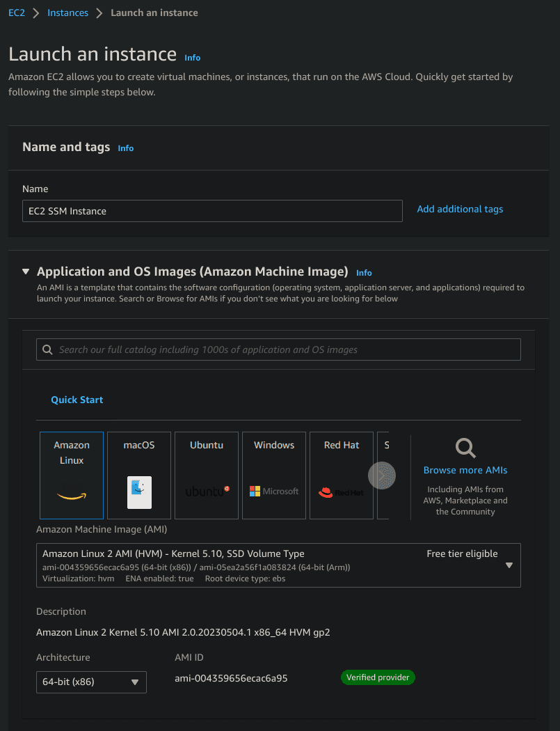Click Add additional tags

point(460,209)
